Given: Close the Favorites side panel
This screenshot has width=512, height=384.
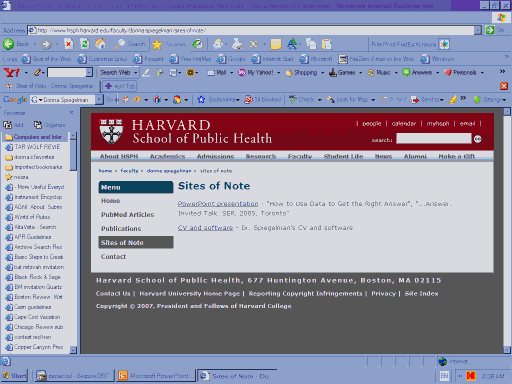Looking at the screenshot, I should coord(71,113).
